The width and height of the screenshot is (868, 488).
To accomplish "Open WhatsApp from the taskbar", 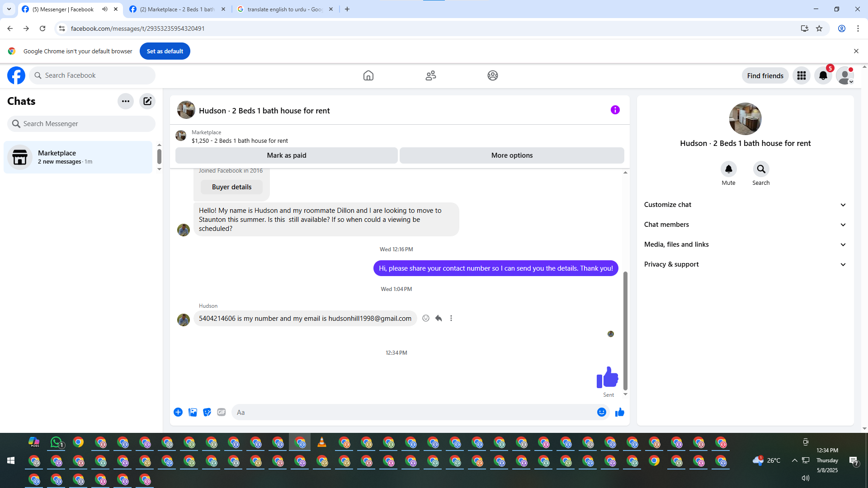I will click(57, 442).
